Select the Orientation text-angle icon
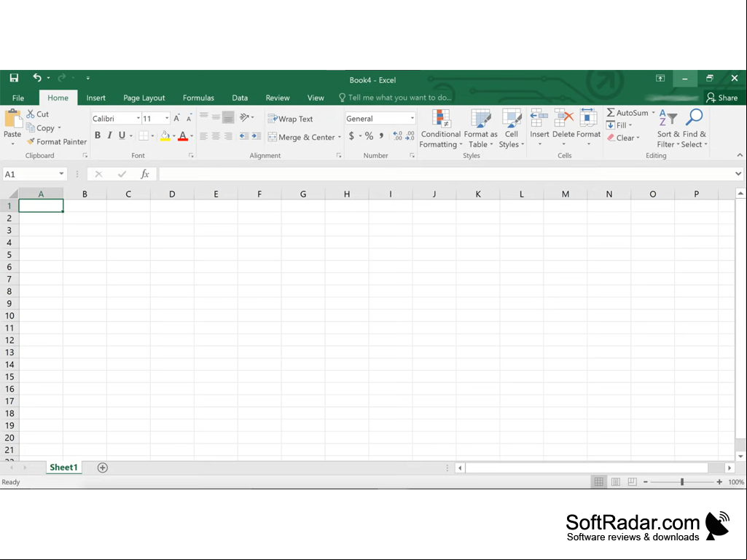This screenshot has width=747, height=560. click(244, 117)
